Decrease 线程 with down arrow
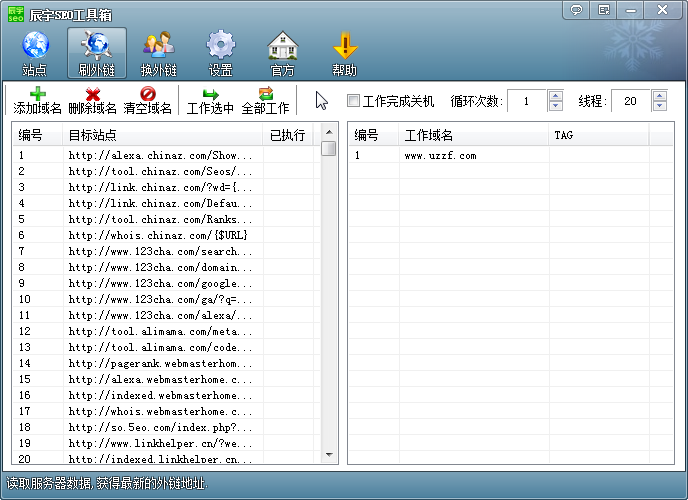 tap(659, 106)
